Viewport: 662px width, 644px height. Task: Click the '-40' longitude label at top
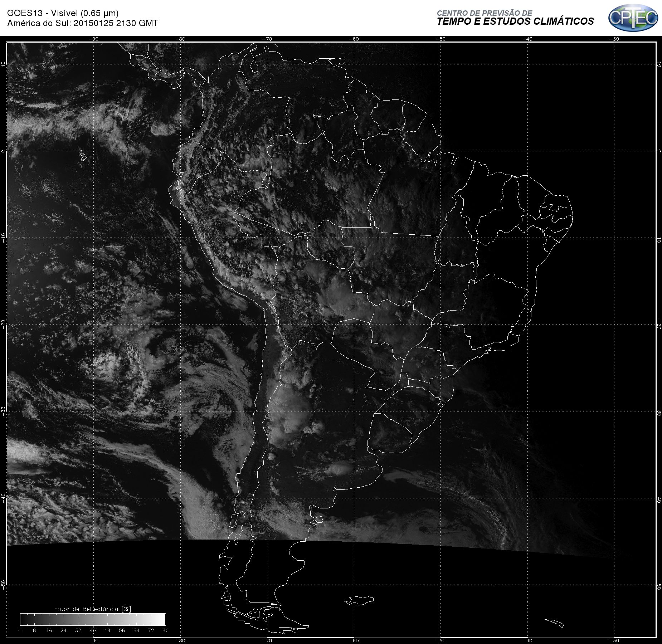pyautogui.click(x=527, y=39)
